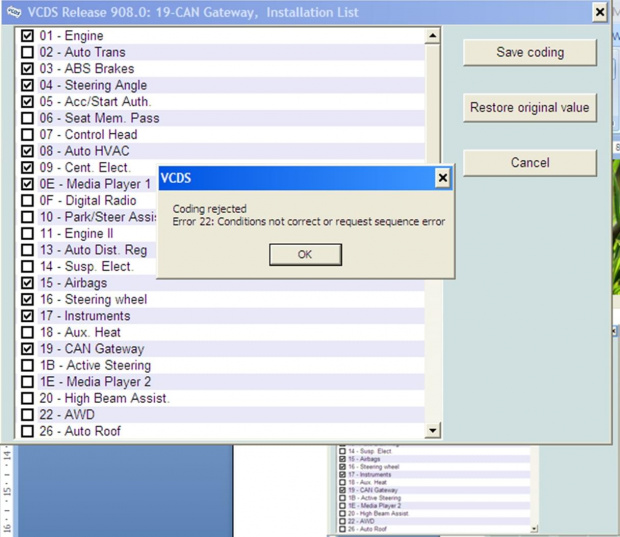This screenshot has width=620, height=537.
Task: Check 10 - Park/Steer Assist checkbox
Action: coord(27,217)
